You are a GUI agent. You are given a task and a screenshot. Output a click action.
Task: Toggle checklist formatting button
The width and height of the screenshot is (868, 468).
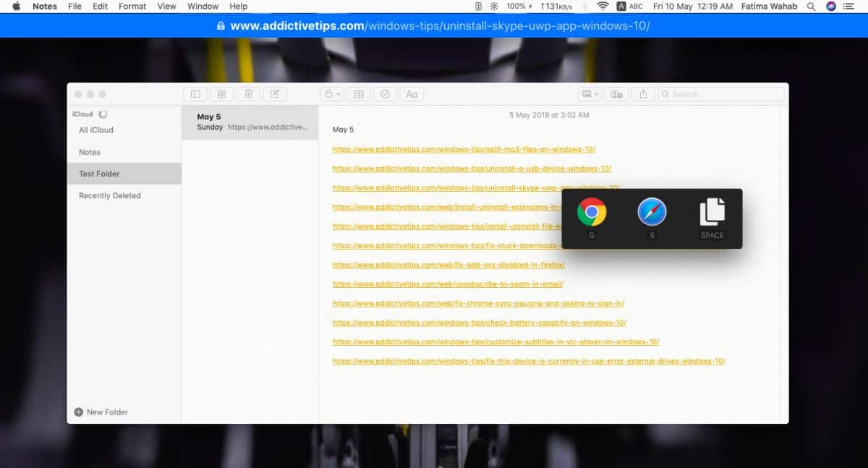385,94
